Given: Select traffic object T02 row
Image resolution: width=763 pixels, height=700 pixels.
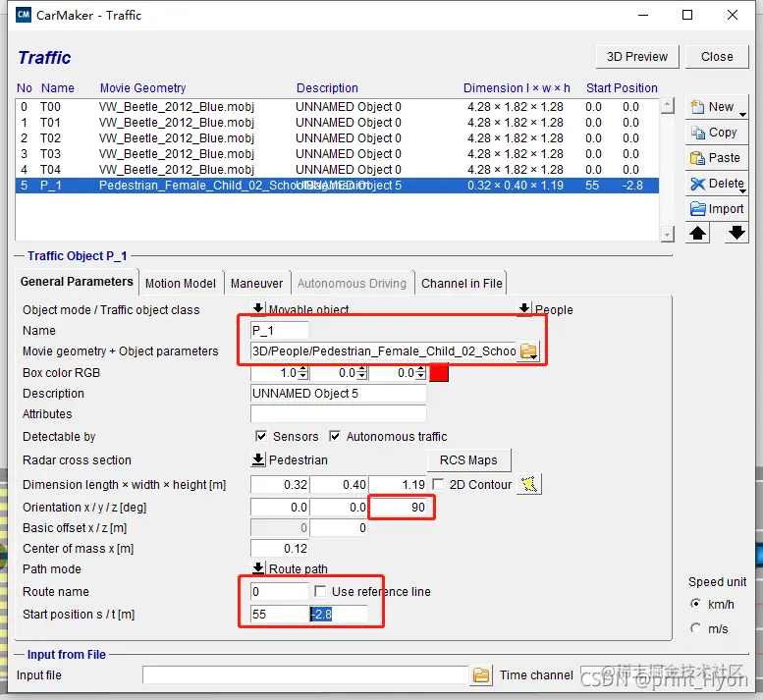Looking at the screenshot, I should click(337, 138).
